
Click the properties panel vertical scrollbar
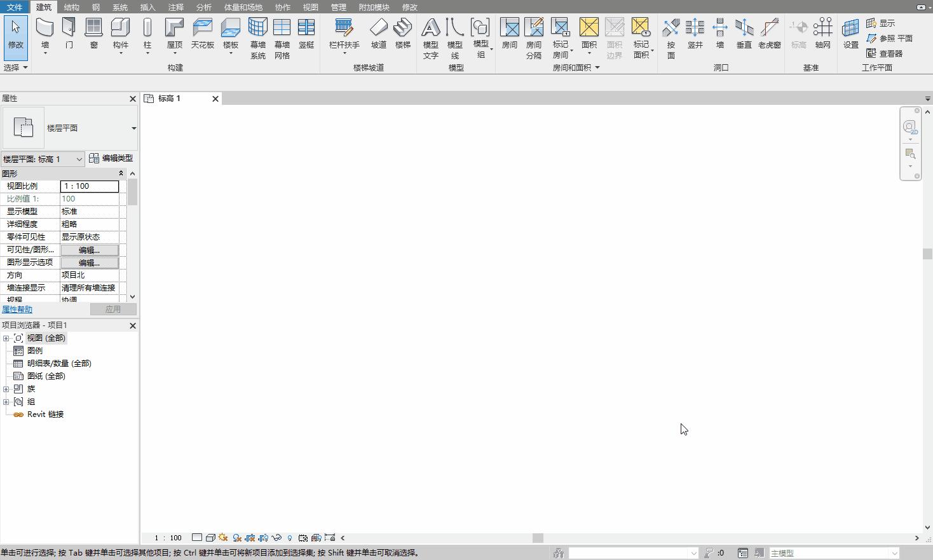[132, 236]
